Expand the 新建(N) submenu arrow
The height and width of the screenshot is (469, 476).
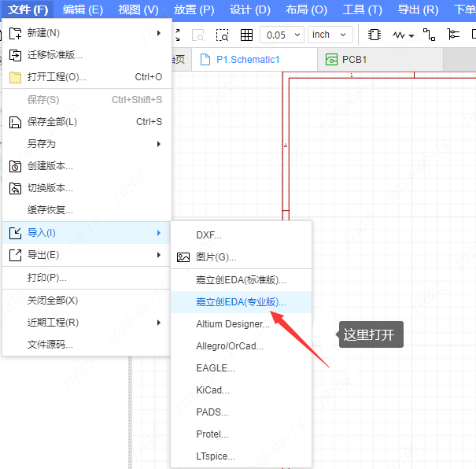158,33
